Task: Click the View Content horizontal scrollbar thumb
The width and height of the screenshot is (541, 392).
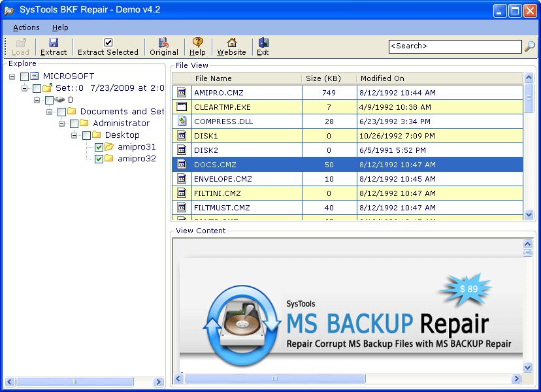Action: tap(275, 378)
